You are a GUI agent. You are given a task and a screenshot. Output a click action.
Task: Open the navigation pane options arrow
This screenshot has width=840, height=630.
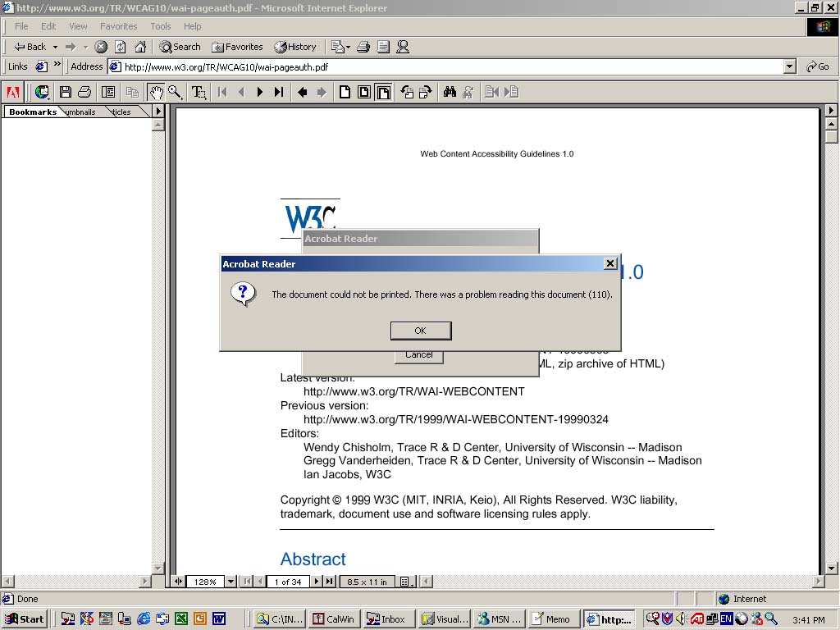158,112
